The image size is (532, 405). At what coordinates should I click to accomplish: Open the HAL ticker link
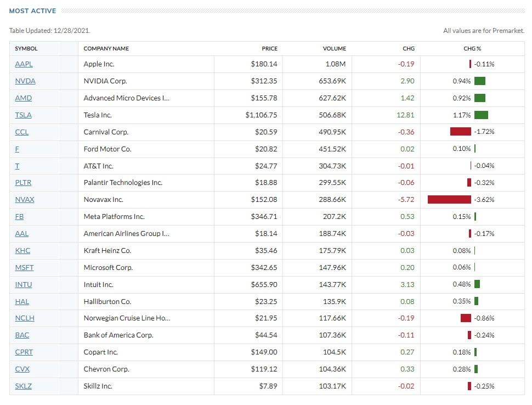pos(22,301)
